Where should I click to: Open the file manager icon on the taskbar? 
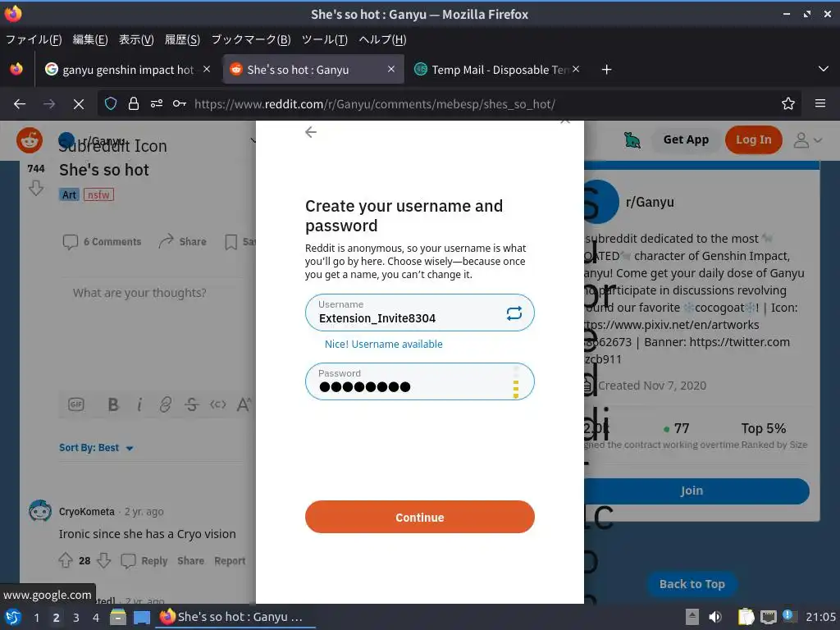coord(118,618)
